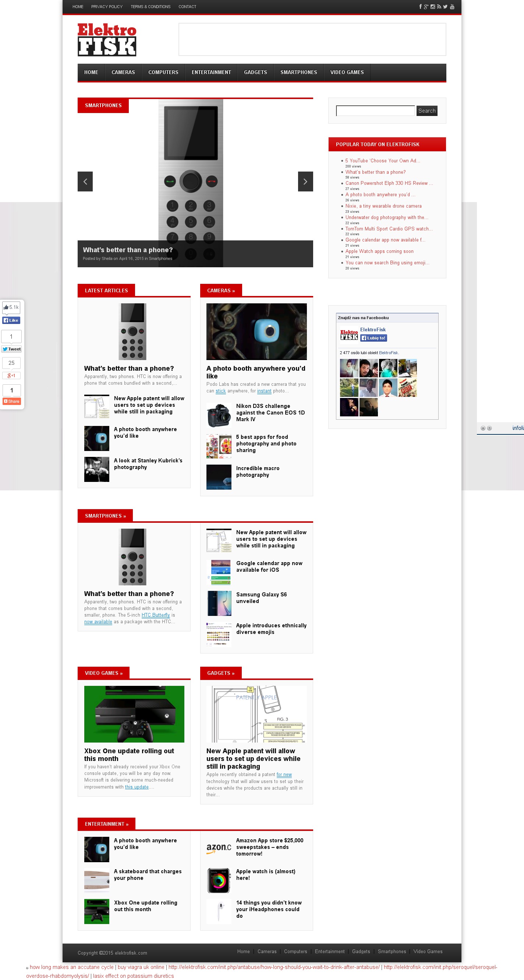524x980 pixels.
Task: Expand the Entertainment » section heading
Action: click(x=106, y=824)
